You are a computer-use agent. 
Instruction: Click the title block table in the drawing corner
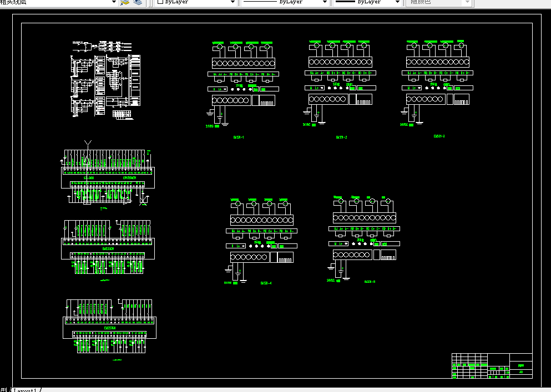492,366
